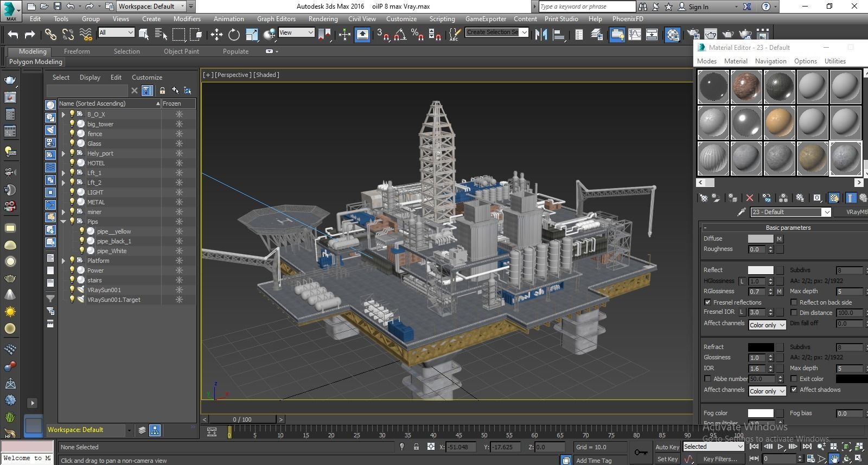
Task: Open the All selection filter dropdown
Action: point(116,33)
